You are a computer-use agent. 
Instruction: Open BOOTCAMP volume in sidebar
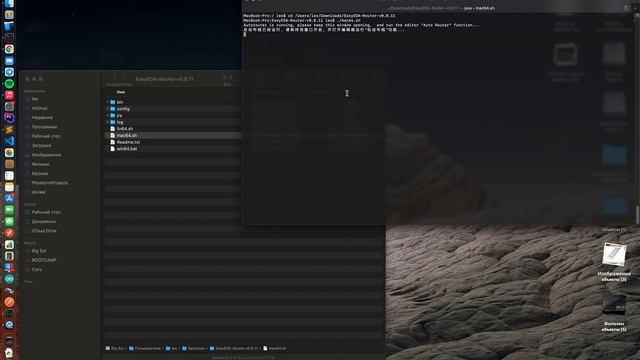tap(44, 260)
